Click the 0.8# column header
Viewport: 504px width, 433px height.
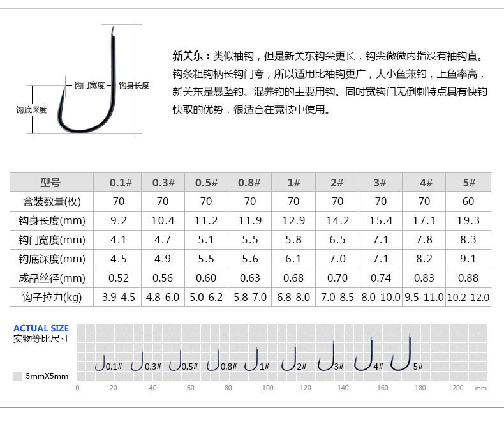click(249, 183)
